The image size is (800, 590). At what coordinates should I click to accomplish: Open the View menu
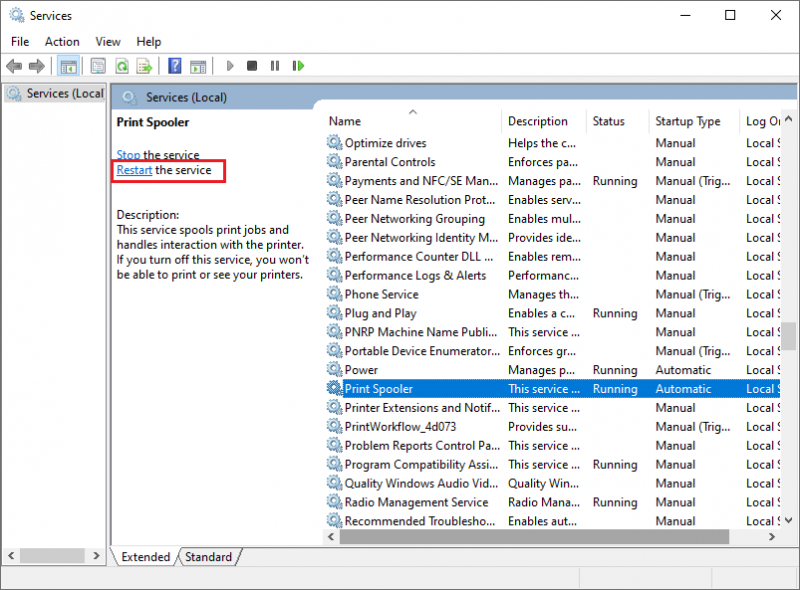[x=108, y=42]
